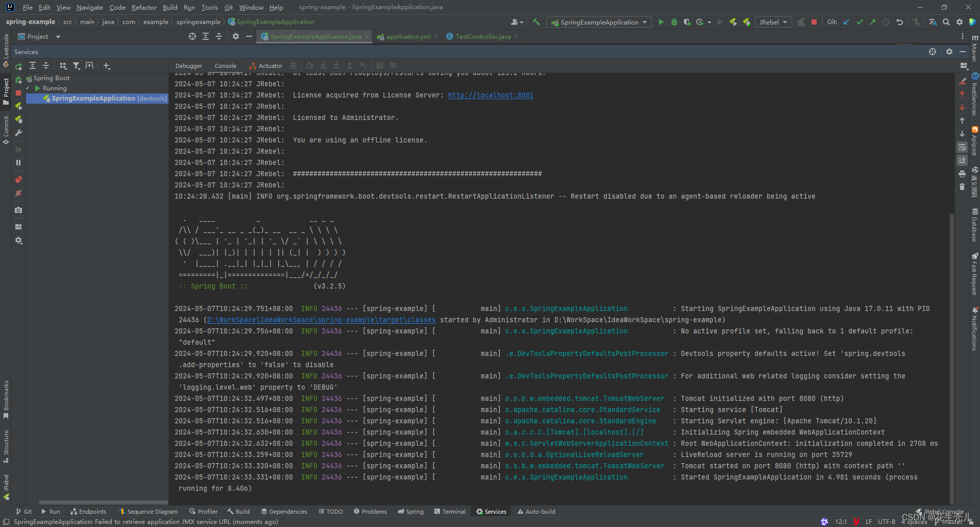This screenshot has width=980, height=527.
Task: Click LF line separator in status bar
Action: [869, 522]
